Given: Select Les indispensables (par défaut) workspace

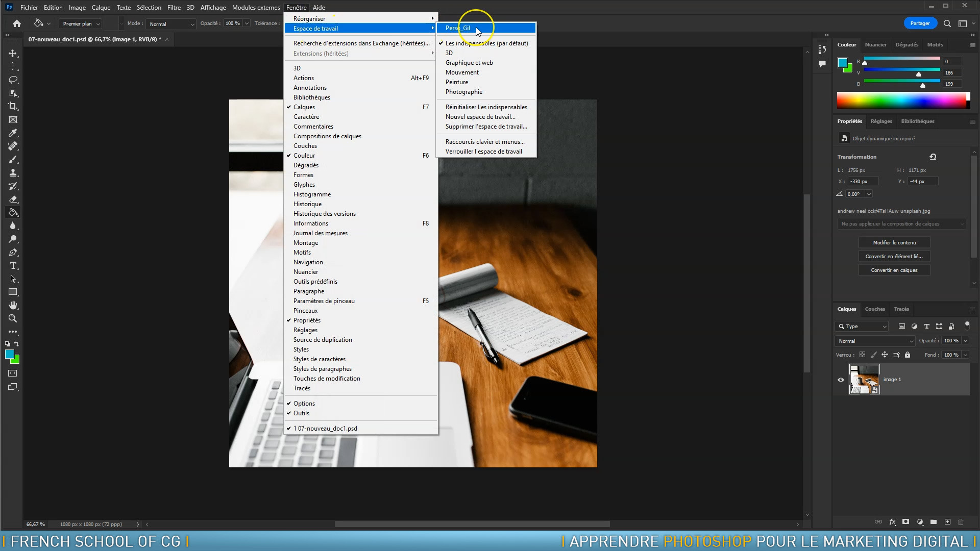Looking at the screenshot, I should click(486, 43).
